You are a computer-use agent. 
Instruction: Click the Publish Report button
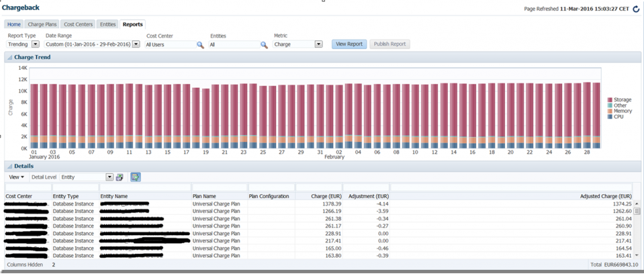390,44
